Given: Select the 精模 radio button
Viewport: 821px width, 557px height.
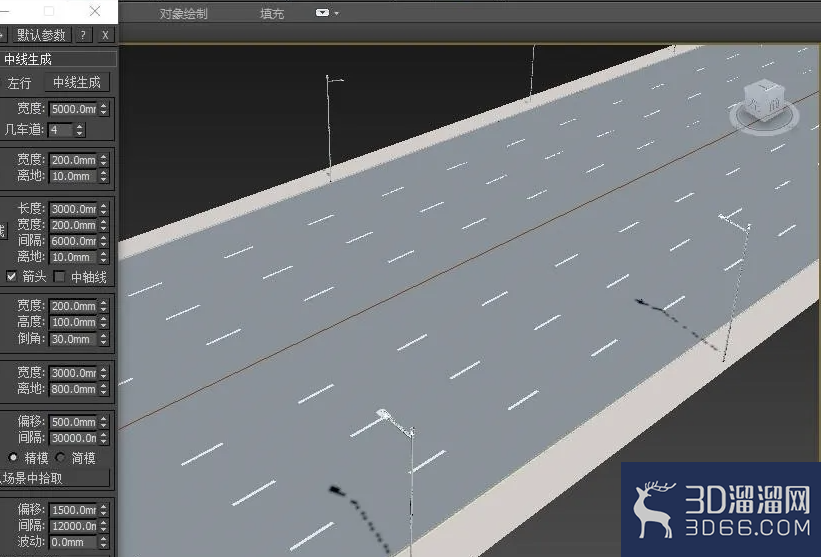Looking at the screenshot, I should pos(13,458).
